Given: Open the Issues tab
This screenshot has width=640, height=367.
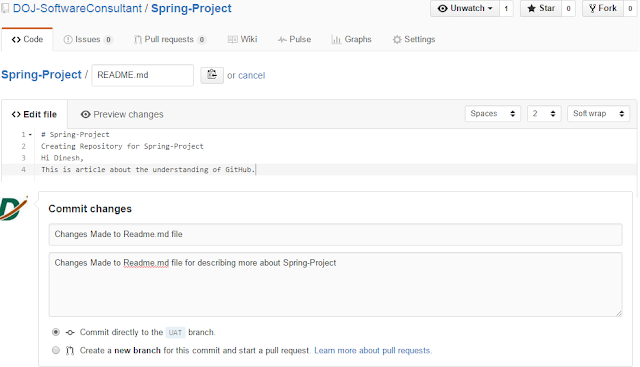Looking at the screenshot, I should click(88, 39).
